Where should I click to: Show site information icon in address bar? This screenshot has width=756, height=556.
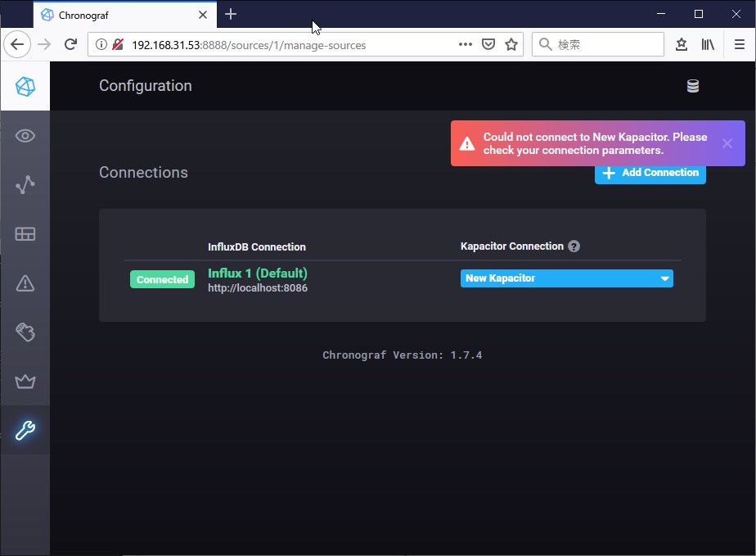pos(101,44)
